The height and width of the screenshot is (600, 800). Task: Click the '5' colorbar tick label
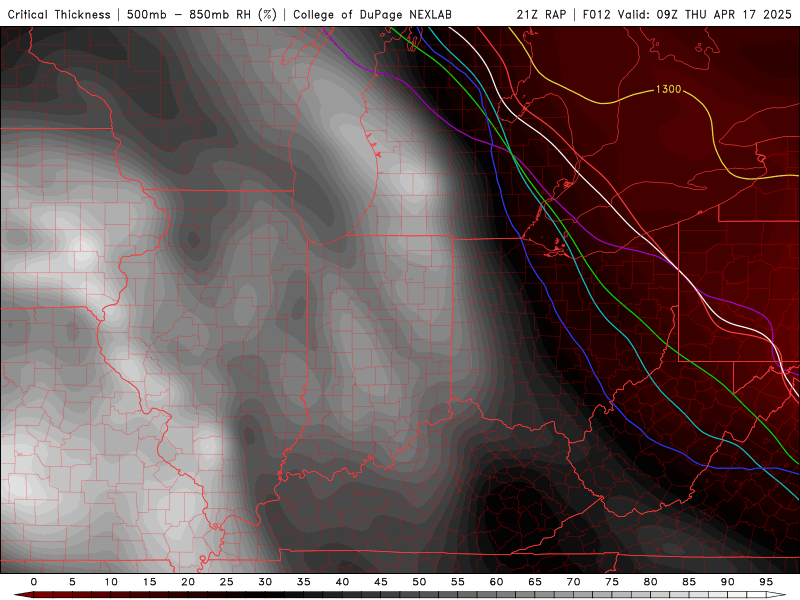[72, 582]
